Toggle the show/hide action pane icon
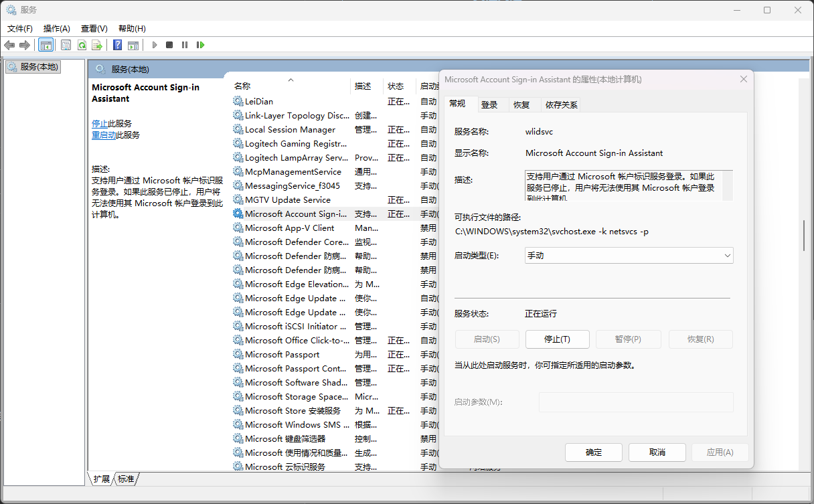Screen dimensions: 814x504 pos(133,45)
